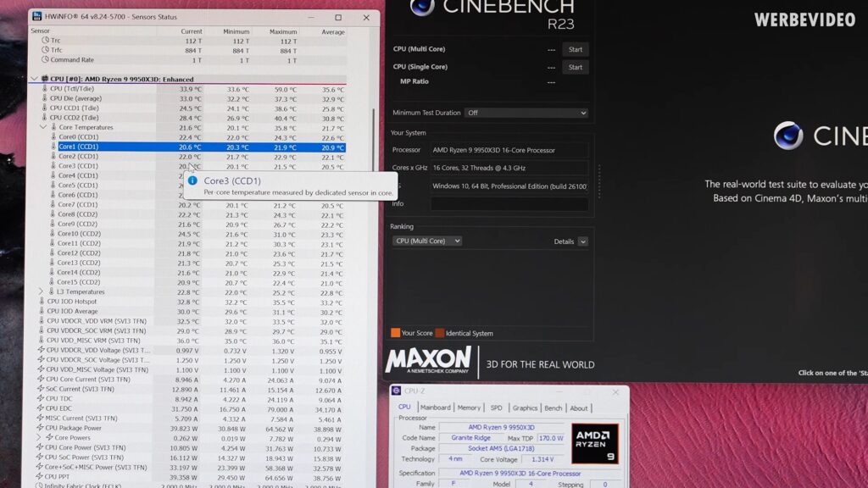Click thermometer icon beside CPU CCD1 (Tdie)

[45, 108]
